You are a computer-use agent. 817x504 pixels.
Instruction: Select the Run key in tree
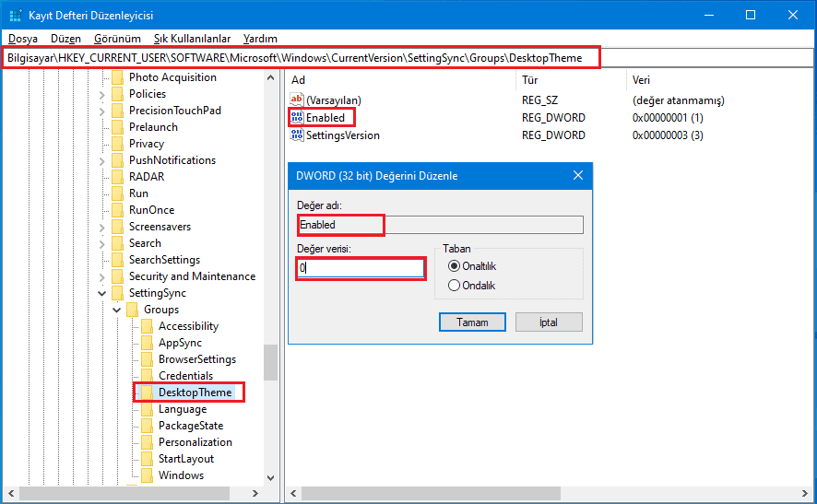(x=138, y=193)
